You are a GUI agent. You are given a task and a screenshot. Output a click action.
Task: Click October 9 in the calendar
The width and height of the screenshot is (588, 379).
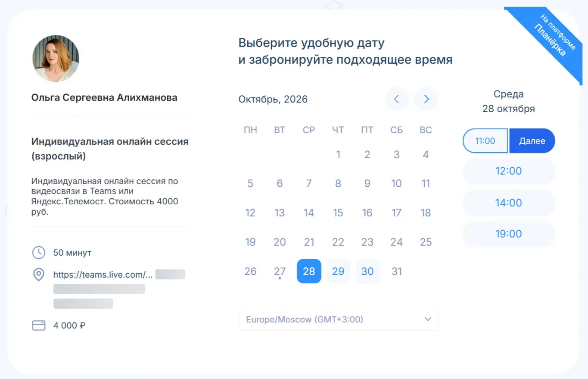pyautogui.click(x=367, y=184)
